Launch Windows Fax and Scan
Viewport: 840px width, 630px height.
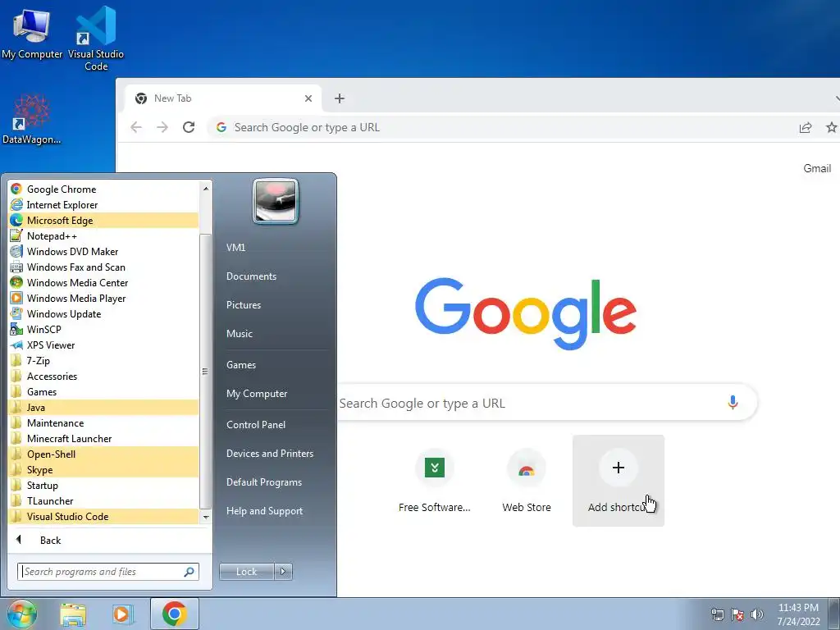(103, 267)
